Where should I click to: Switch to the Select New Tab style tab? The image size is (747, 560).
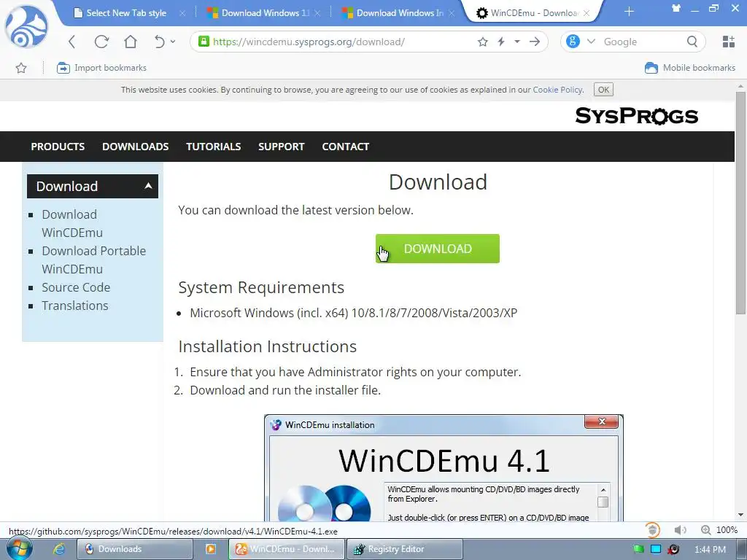pyautogui.click(x=126, y=13)
